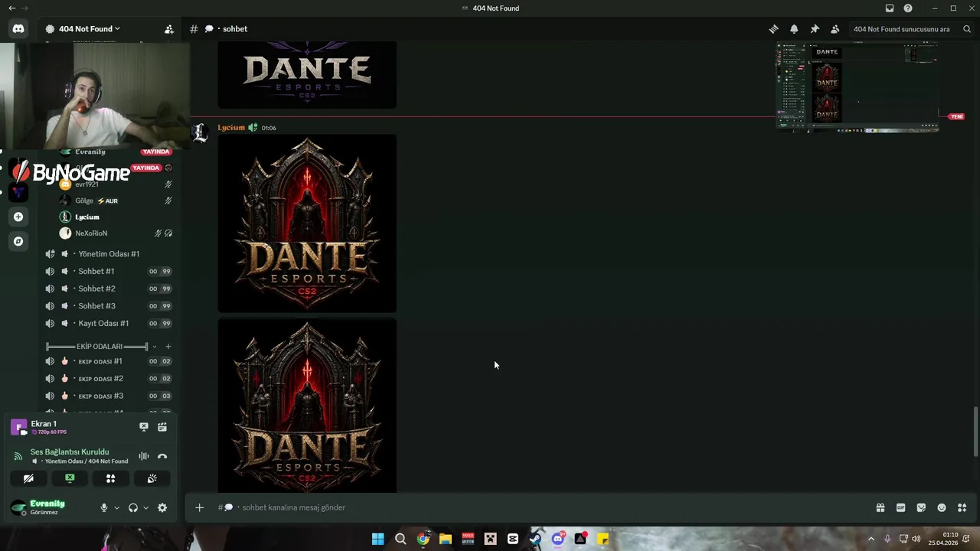Open the stream preview pop-out window

(x=857, y=87)
